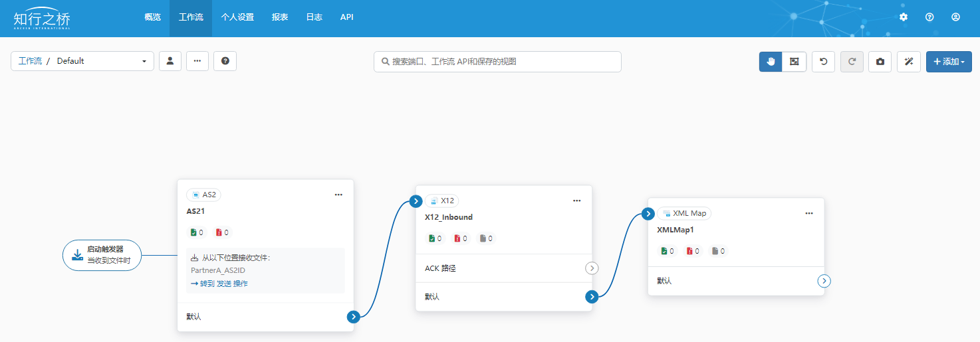Open the 日志 tab

point(314,17)
